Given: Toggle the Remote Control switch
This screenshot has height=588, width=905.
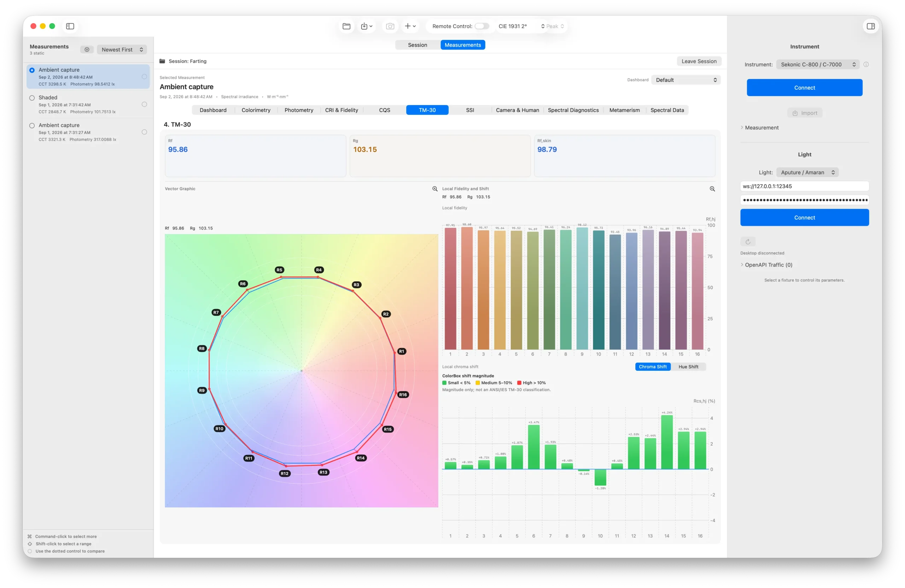Looking at the screenshot, I should (481, 26).
